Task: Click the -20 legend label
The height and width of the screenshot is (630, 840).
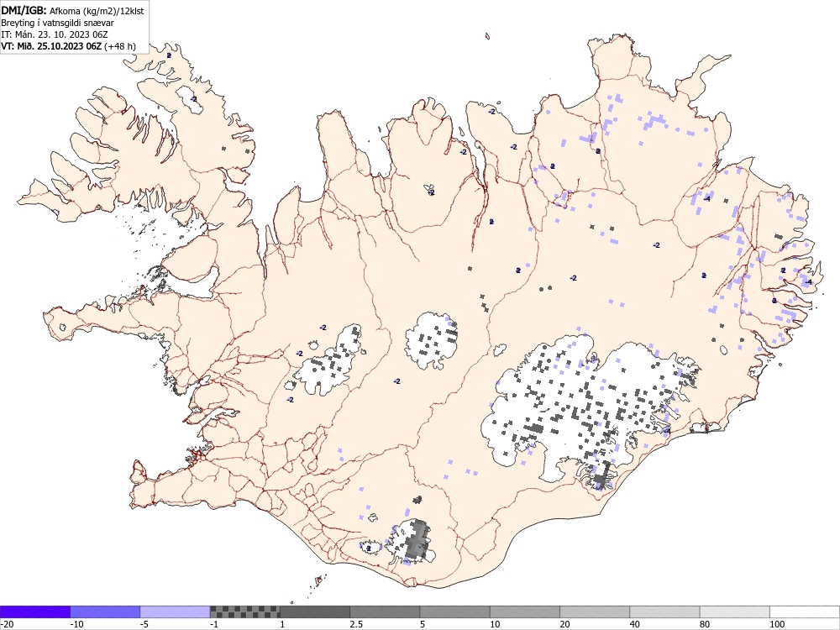Action: tap(7, 624)
